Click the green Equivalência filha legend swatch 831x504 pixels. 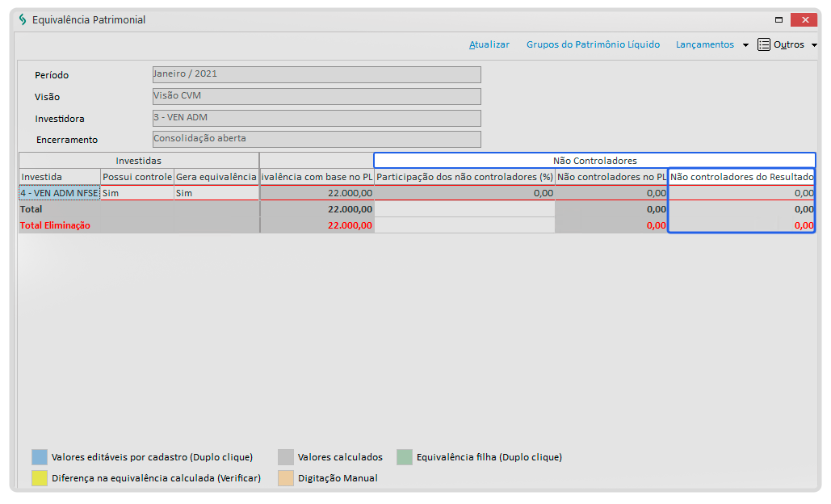point(404,457)
